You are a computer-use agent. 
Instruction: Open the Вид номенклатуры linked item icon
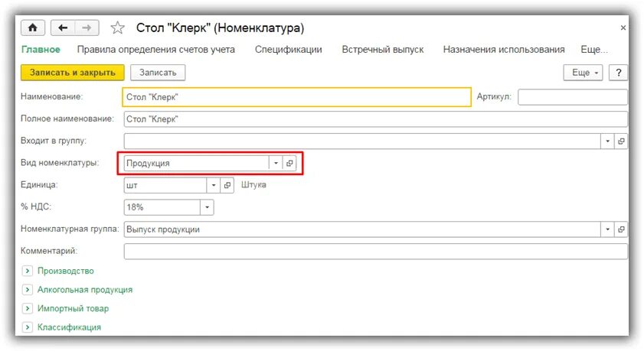[x=289, y=163]
